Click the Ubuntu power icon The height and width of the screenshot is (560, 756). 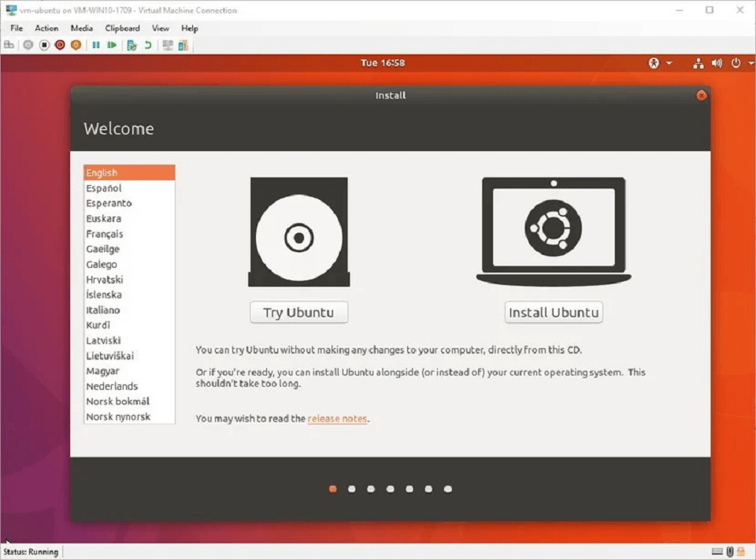(x=736, y=63)
